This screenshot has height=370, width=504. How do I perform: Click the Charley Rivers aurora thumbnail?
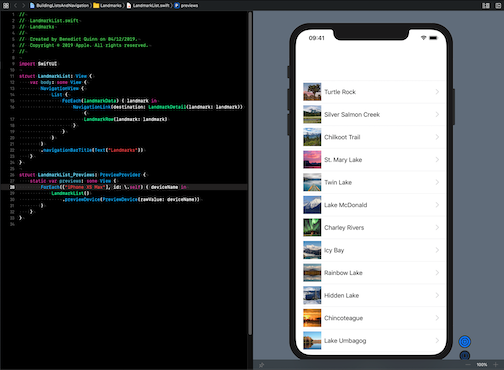(312, 228)
